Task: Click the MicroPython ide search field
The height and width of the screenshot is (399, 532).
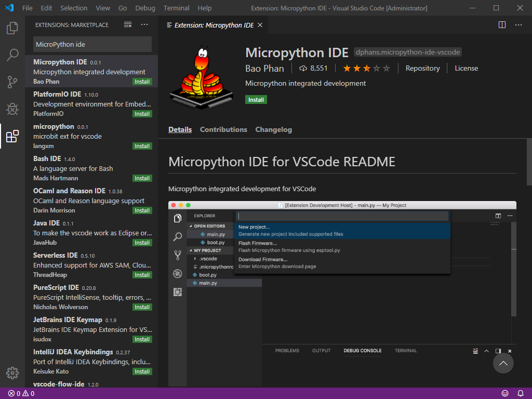Action: point(92,44)
